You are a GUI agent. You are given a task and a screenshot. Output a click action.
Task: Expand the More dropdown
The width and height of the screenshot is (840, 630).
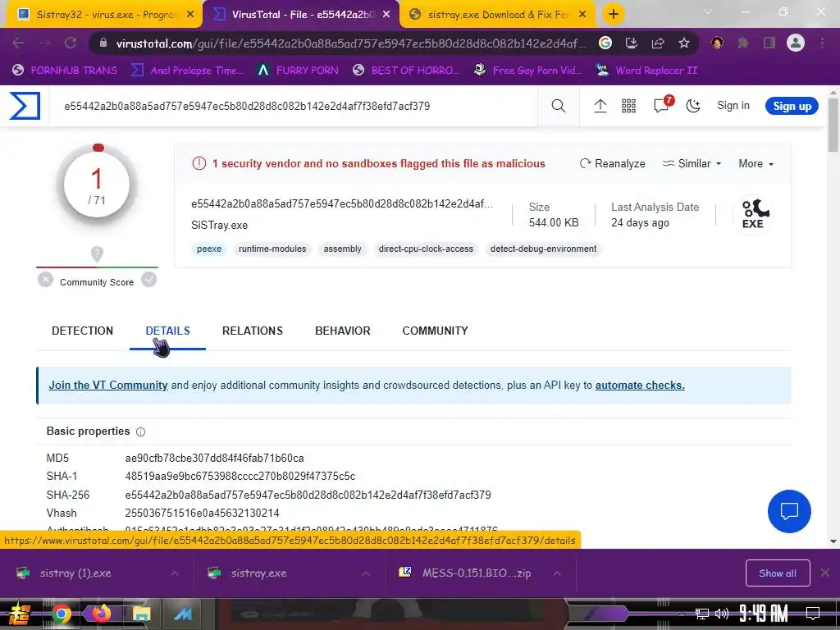[756, 163]
